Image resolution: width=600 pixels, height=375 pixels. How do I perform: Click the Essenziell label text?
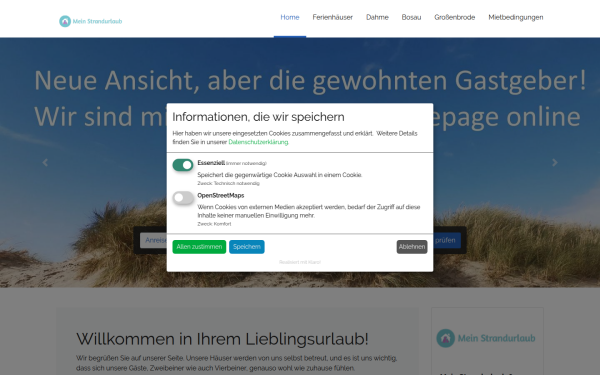(x=211, y=163)
